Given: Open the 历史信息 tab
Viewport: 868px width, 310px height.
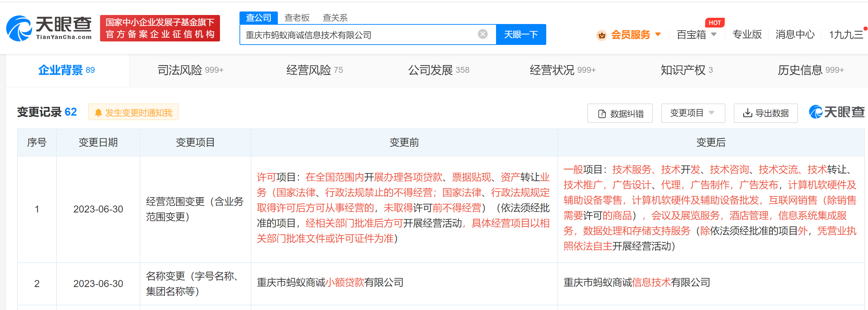Looking at the screenshot, I should tap(811, 70).
